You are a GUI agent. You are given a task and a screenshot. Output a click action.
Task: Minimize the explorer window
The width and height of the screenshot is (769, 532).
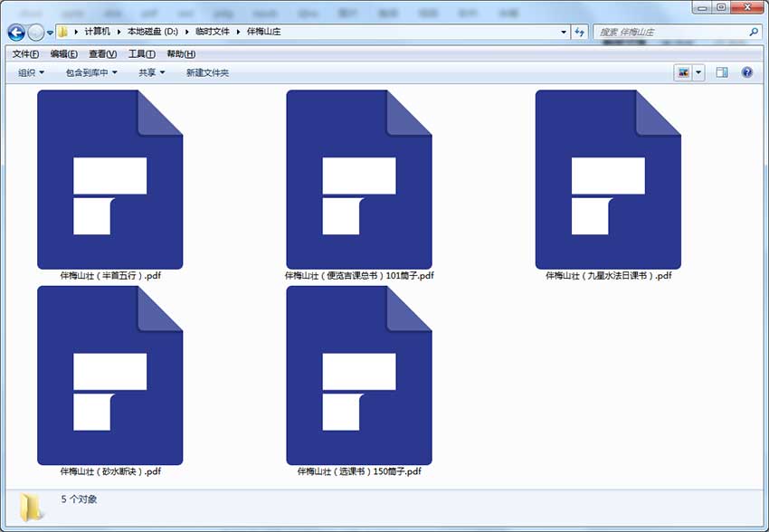(702, 7)
